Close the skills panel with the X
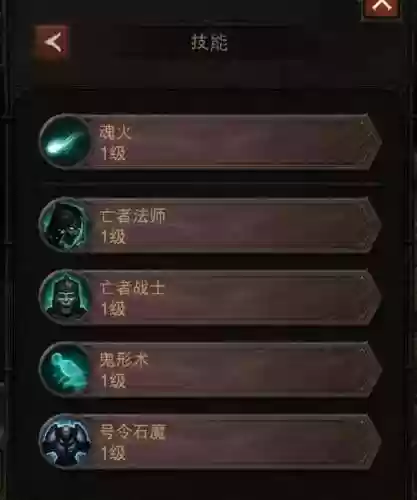The height and width of the screenshot is (500, 417). [x=382, y=7]
